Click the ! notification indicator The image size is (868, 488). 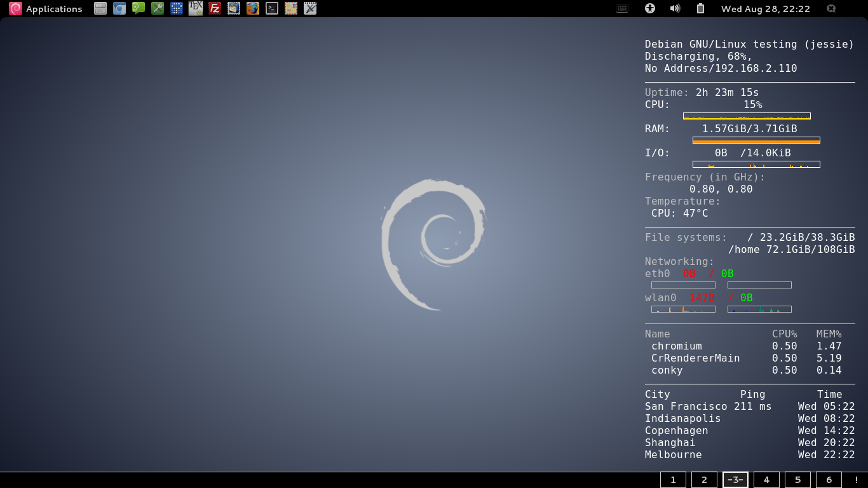[x=856, y=480]
